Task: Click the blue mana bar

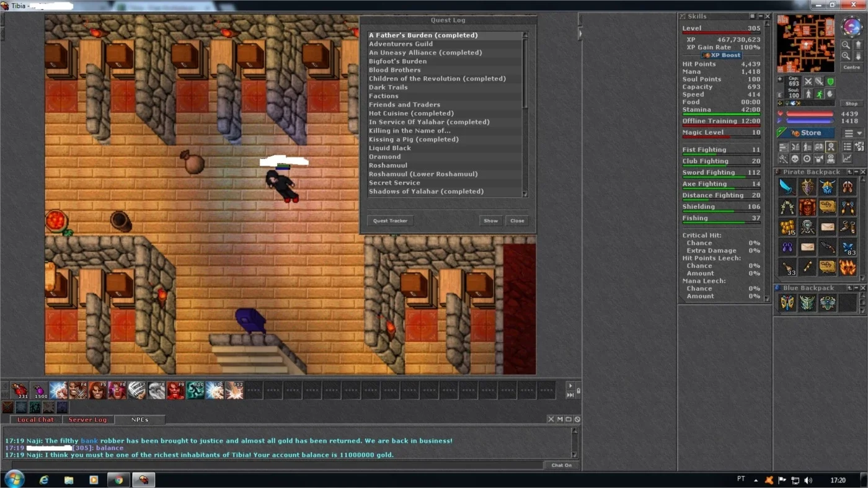Action: [810, 121]
